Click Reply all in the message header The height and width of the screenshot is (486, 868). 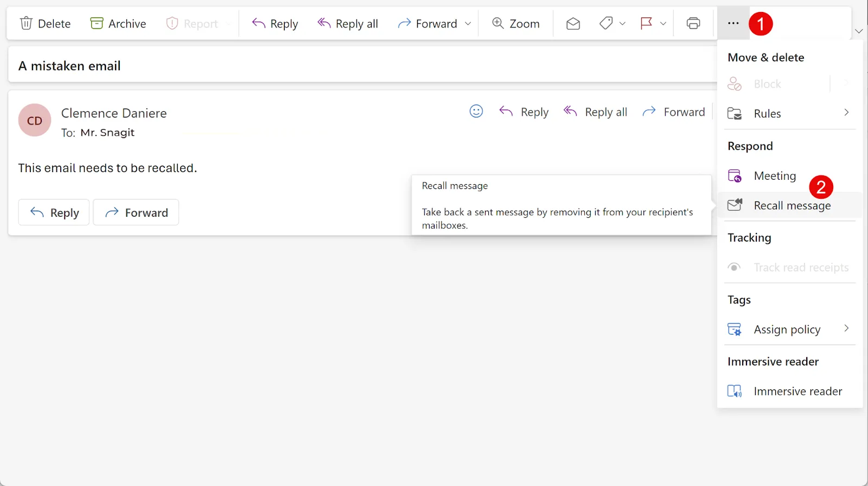(596, 112)
